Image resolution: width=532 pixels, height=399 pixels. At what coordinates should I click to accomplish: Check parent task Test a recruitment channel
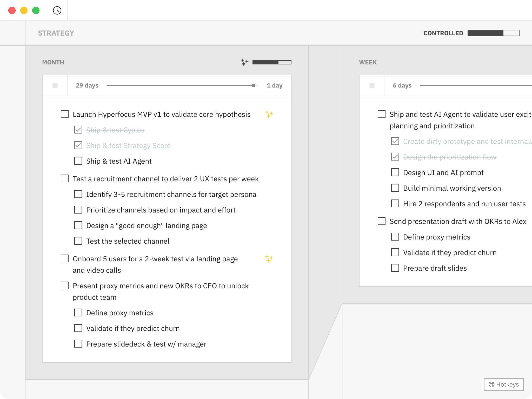65,179
